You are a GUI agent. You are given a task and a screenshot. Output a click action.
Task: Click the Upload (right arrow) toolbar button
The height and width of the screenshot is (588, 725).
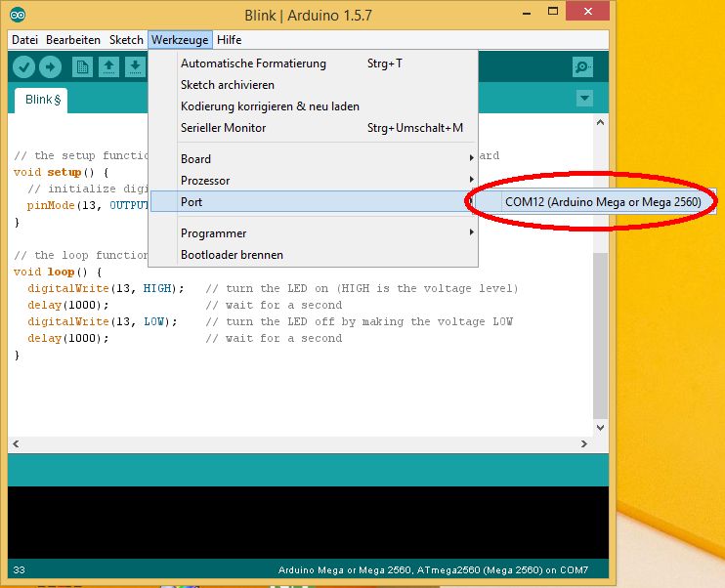50,67
